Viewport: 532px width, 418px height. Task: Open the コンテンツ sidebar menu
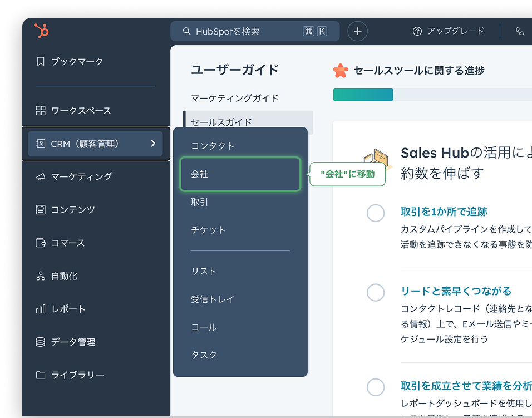pyautogui.click(x=73, y=210)
